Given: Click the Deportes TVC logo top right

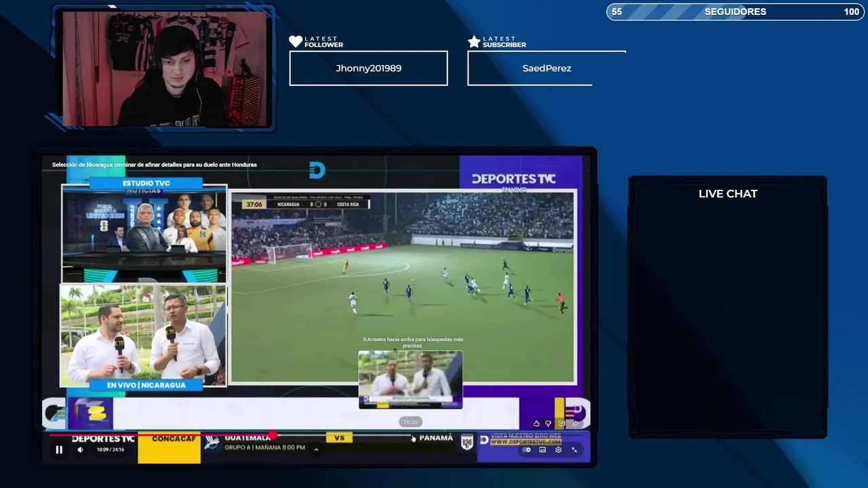Looking at the screenshot, I should (x=513, y=179).
